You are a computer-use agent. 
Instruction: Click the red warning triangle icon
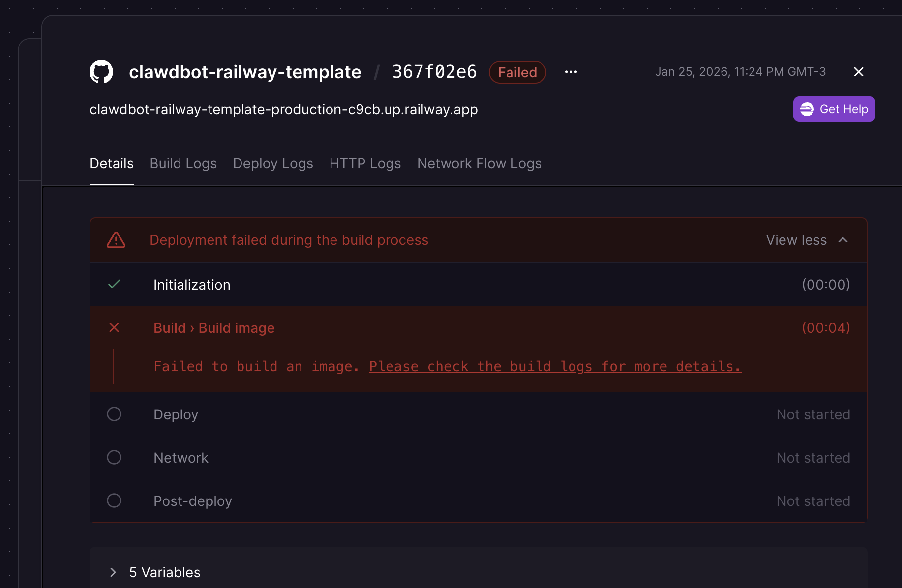[x=116, y=240]
